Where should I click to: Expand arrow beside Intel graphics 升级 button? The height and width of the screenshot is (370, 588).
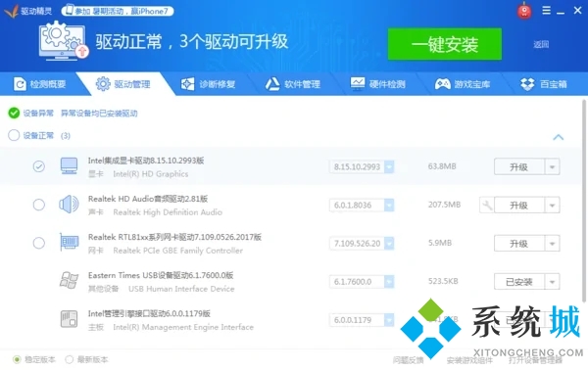point(552,167)
